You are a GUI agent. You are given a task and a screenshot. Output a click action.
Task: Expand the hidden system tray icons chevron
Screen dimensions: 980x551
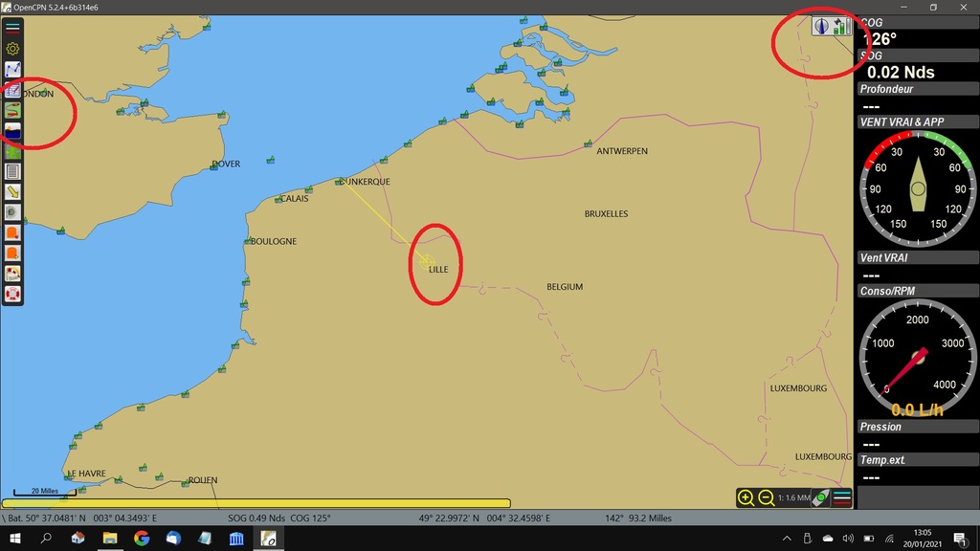point(787,539)
